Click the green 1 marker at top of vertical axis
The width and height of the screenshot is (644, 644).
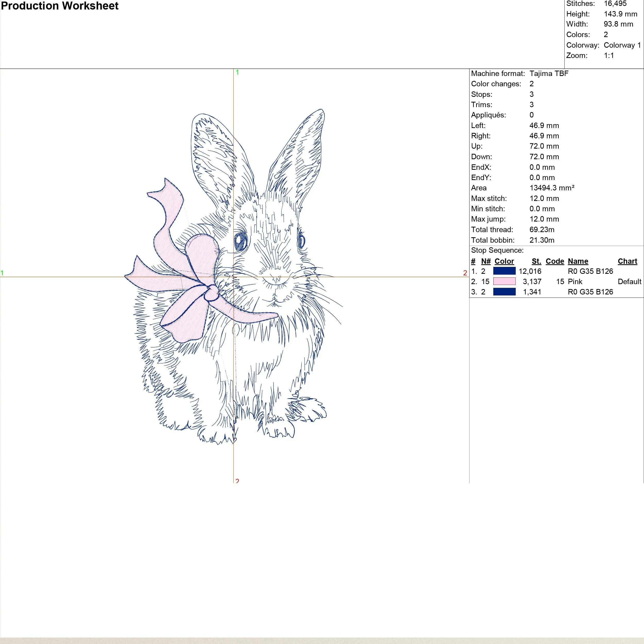tap(237, 72)
